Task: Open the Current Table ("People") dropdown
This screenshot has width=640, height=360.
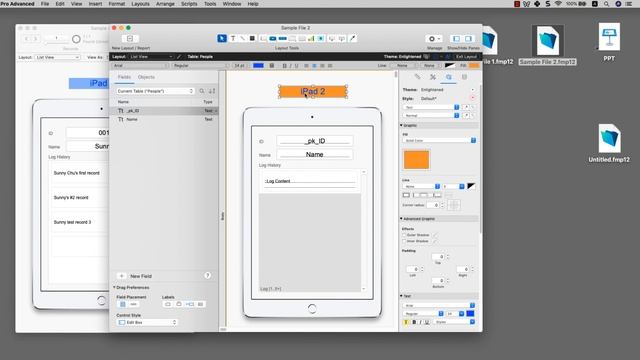Action: click(x=155, y=91)
